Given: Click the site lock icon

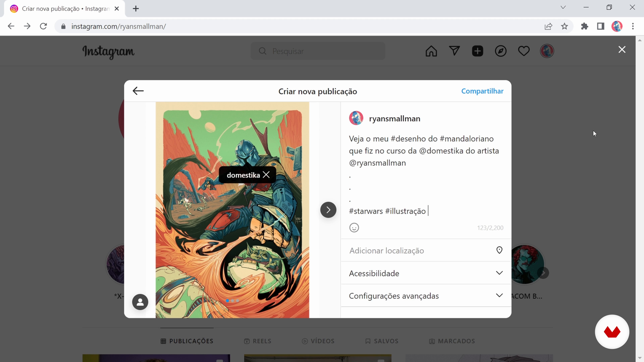Looking at the screenshot, I should 63,26.
